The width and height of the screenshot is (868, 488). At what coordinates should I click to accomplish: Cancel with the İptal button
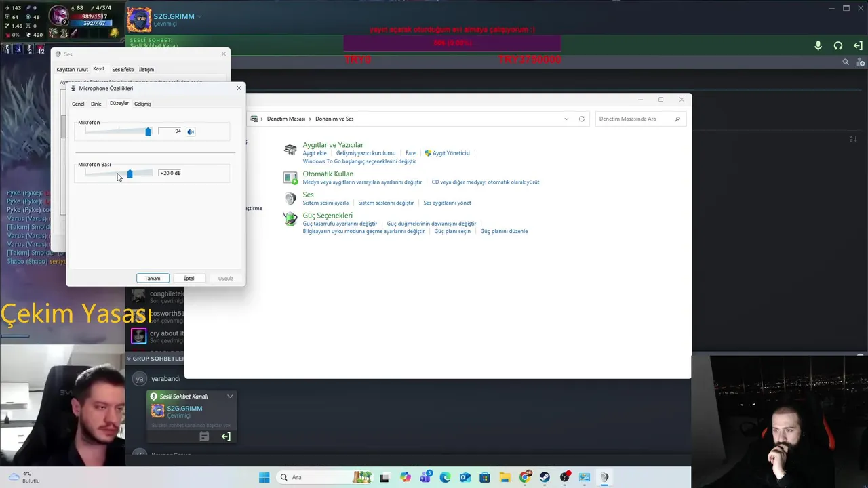point(189,278)
